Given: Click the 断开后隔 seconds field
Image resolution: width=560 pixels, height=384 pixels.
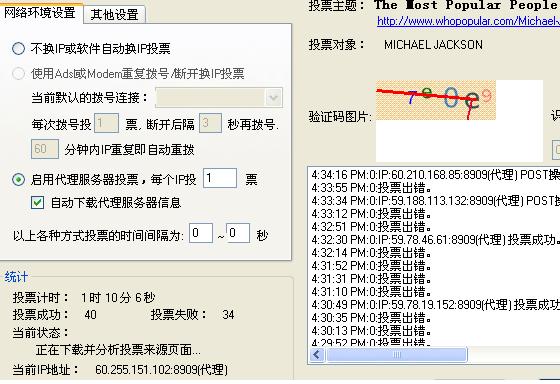Looking at the screenshot, I should tap(210, 123).
